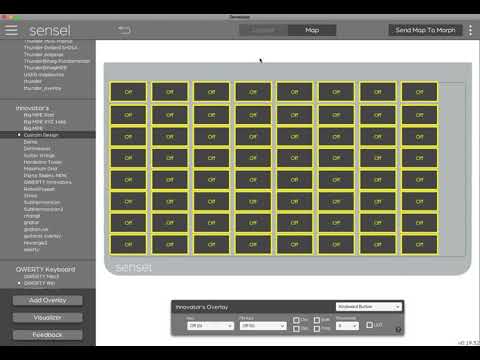Open the Keyboard Button type dropdown
The width and height of the screenshot is (480, 360).
[x=368, y=307]
